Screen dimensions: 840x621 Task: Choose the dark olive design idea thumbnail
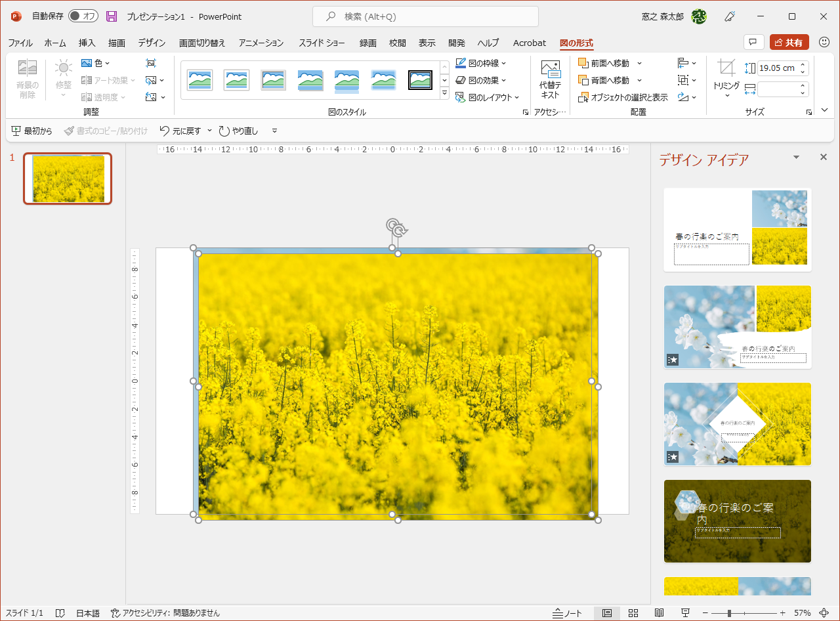[738, 521]
